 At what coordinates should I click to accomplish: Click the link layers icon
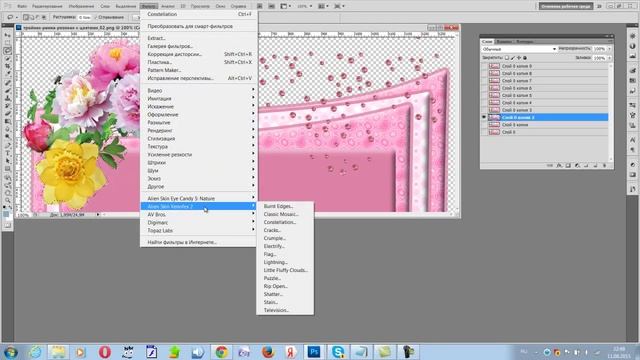click(550, 166)
